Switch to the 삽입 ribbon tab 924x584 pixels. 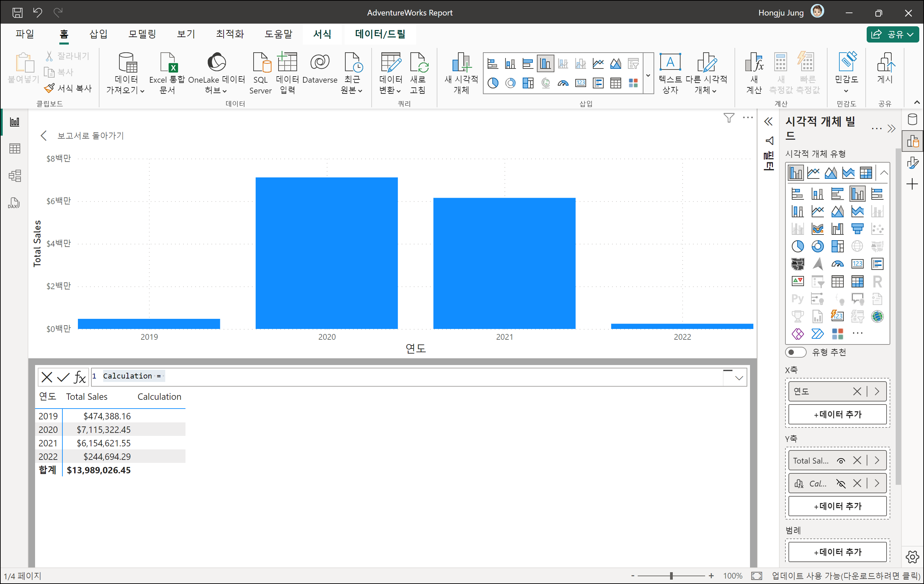[98, 34]
